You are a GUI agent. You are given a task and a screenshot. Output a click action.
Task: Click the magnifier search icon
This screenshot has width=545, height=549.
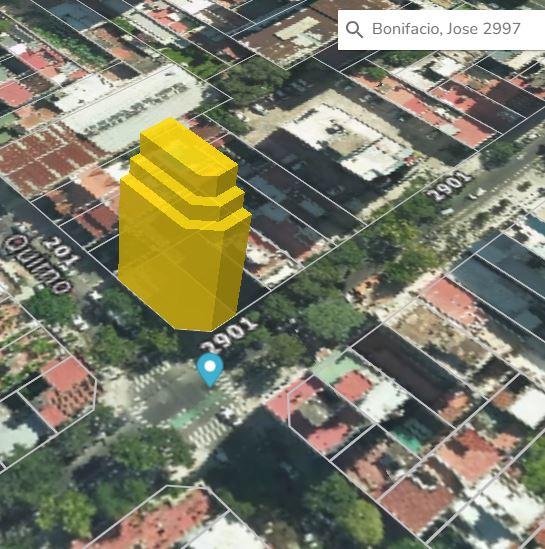354,29
